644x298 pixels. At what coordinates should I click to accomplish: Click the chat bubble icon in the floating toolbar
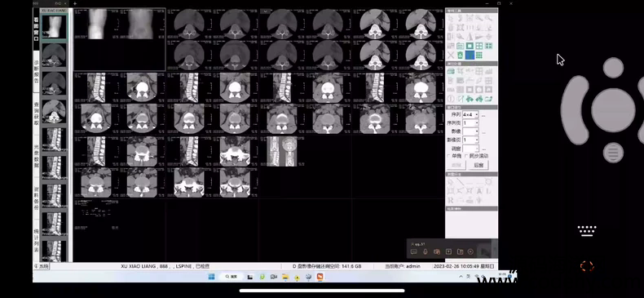click(414, 252)
